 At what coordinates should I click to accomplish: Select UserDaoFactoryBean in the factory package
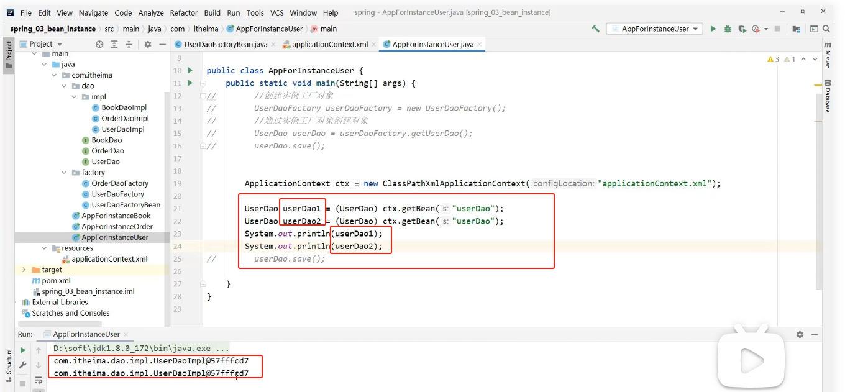pos(126,205)
